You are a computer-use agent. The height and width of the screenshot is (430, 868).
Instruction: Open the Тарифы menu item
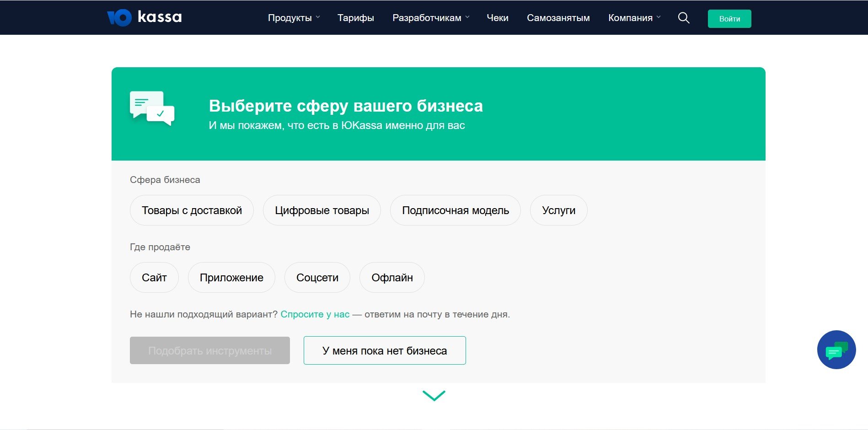point(355,18)
